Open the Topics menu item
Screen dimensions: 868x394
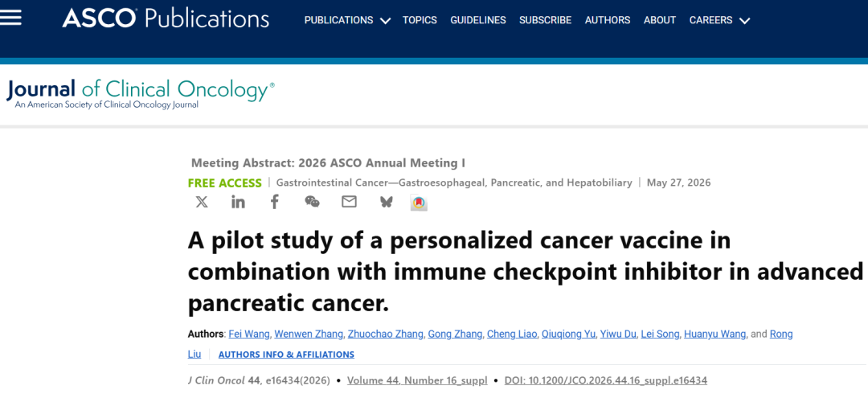[x=420, y=20]
